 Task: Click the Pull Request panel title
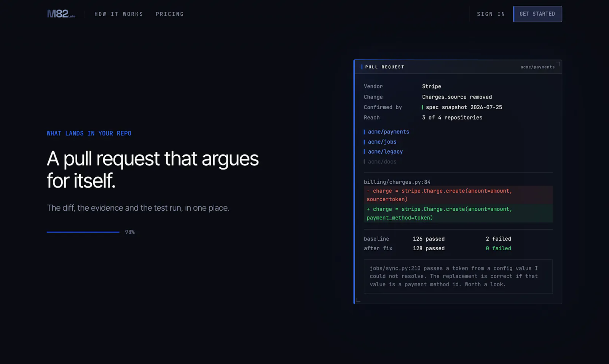(384, 67)
